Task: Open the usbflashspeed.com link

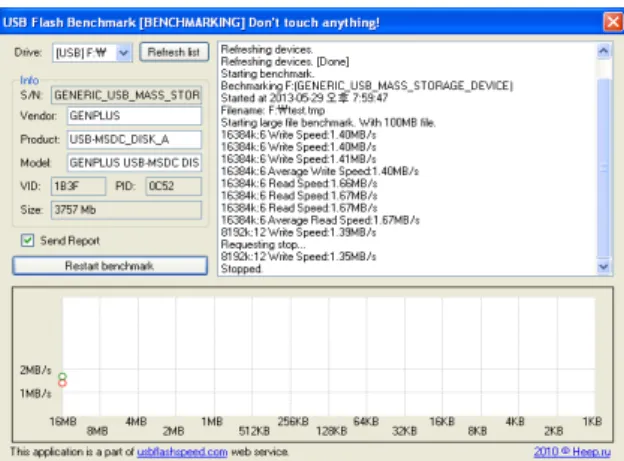Action: pos(182,452)
